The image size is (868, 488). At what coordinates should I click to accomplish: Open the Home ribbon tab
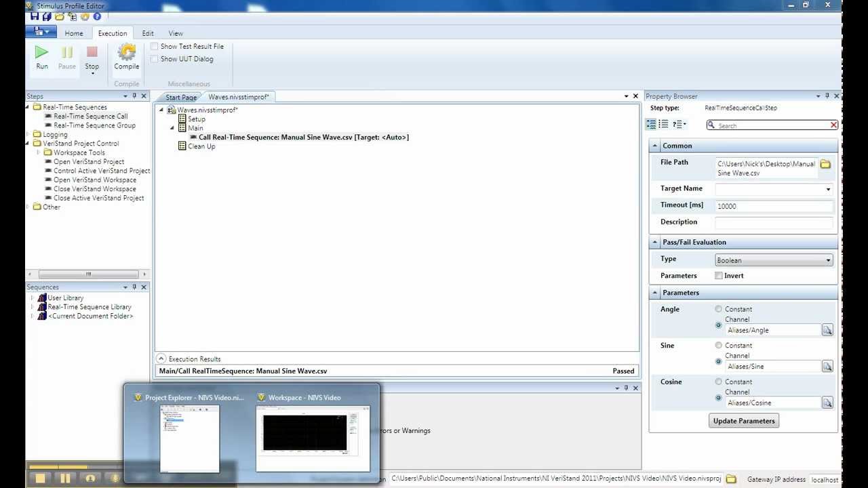pyautogui.click(x=74, y=33)
